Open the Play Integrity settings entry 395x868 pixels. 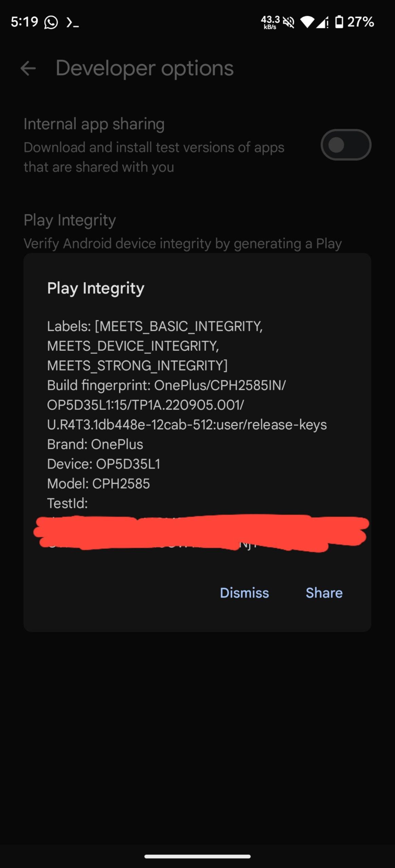[x=183, y=232]
